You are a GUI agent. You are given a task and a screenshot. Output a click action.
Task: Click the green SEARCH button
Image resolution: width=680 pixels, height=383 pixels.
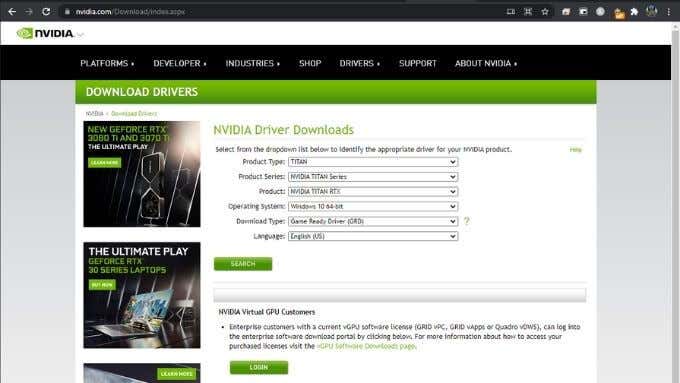click(243, 264)
